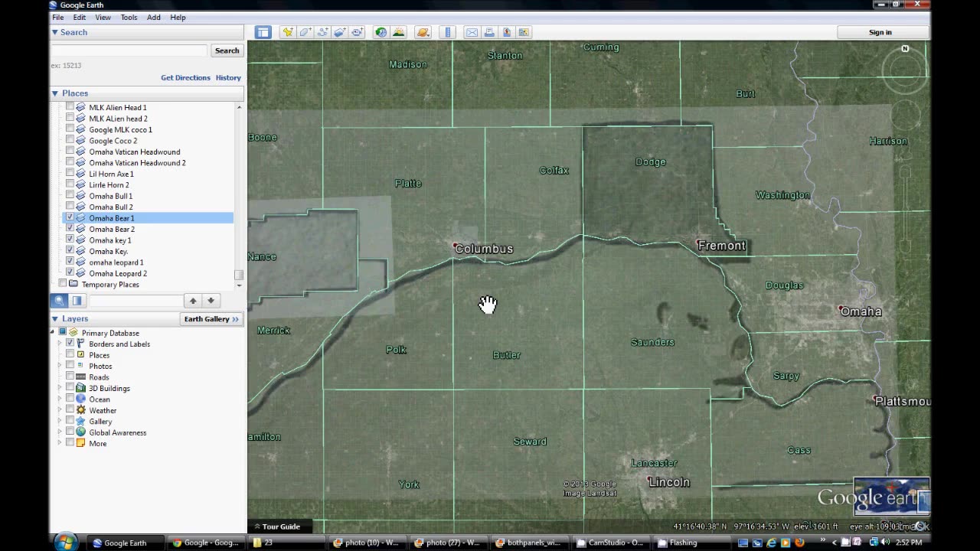Image resolution: width=980 pixels, height=551 pixels.
Task: Click the north indicator on compass
Action: pos(905,49)
